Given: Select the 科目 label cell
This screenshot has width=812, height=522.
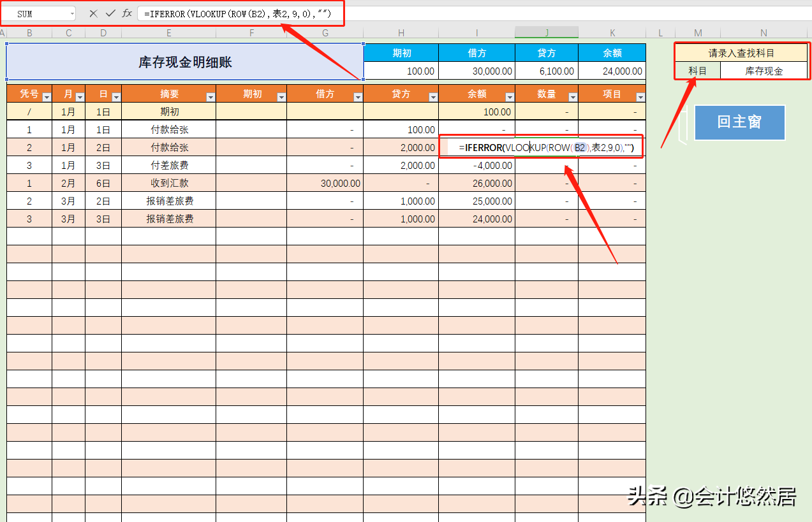Looking at the screenshot, I should 697,71.
